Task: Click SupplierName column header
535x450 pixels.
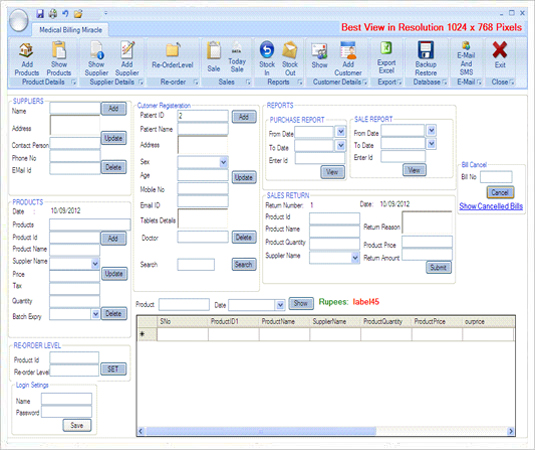Action: click(x=335, y=321)
